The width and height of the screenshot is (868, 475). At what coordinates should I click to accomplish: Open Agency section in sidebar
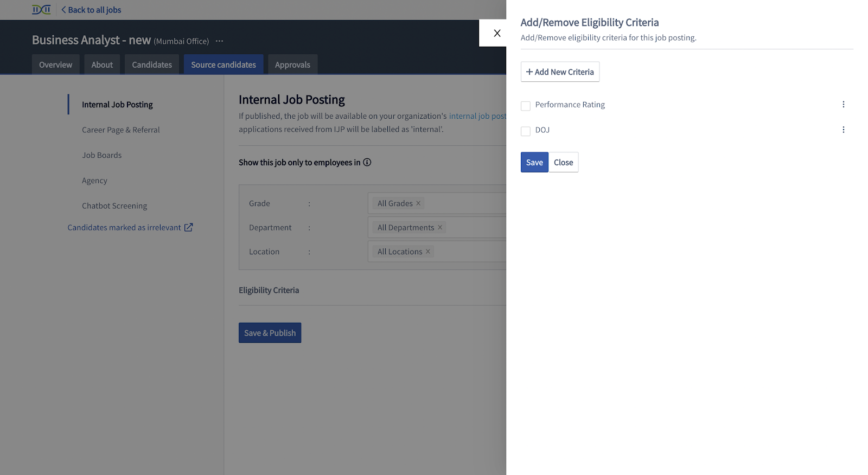click(94, 181)
